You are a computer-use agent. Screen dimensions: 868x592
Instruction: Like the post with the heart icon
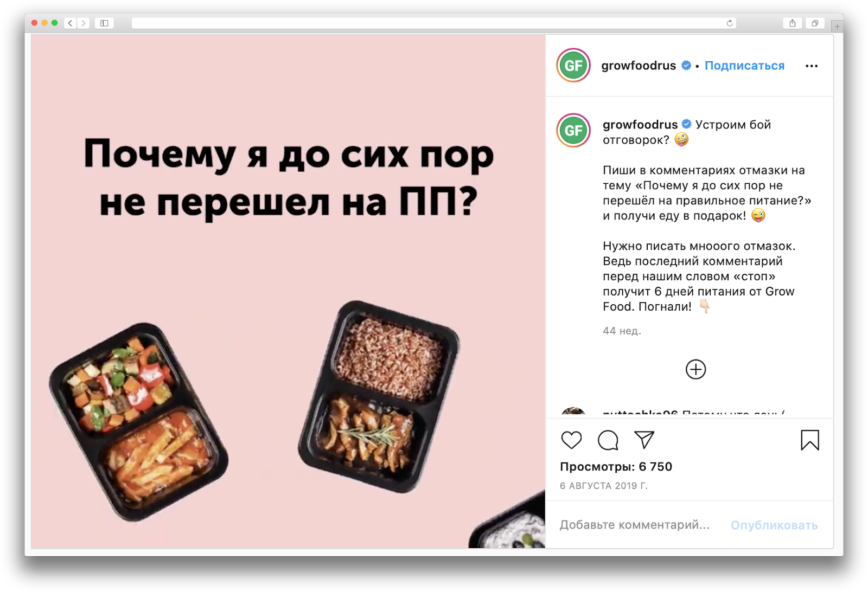(571, 440)
